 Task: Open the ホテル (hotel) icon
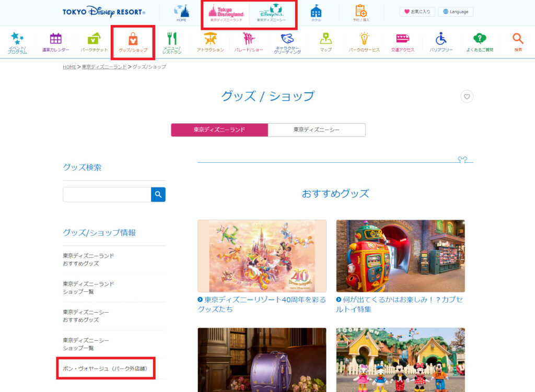[x=316, y=13]
